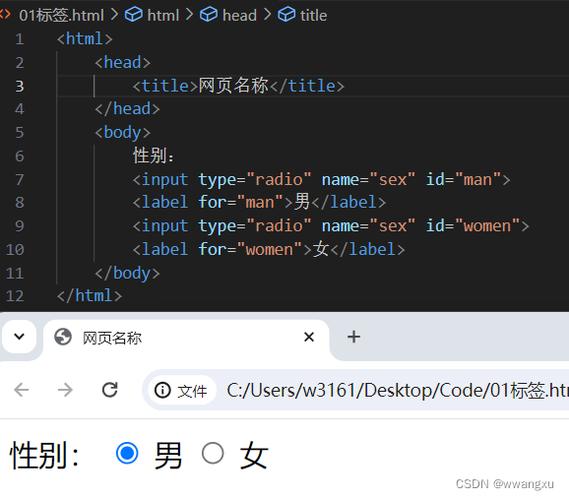Click line number 1 in the gutter
Image resolution: width=569 pixels, height=500 pixels.
click(x=20, y=39)
